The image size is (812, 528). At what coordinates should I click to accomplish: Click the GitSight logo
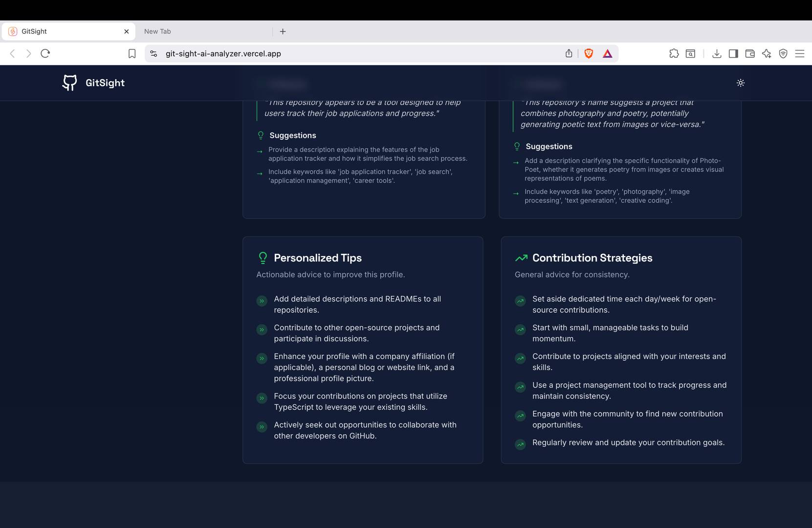(x=93, y=83)
